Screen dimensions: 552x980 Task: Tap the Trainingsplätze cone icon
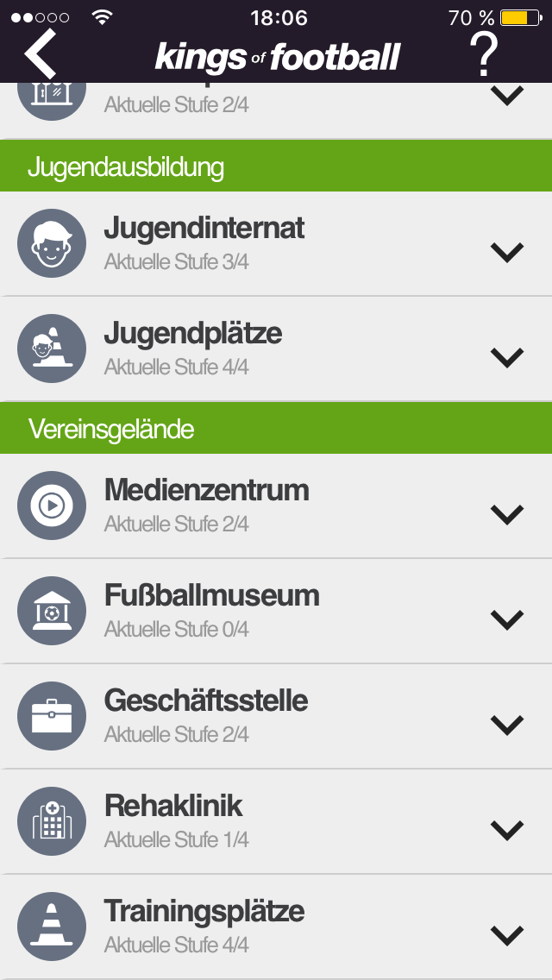tap(51, 927)
